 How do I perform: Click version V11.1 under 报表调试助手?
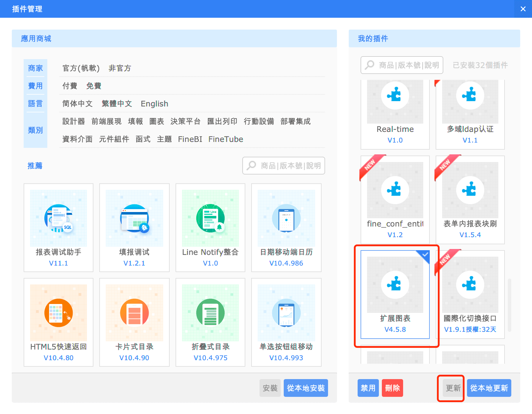tap(59, 263)
